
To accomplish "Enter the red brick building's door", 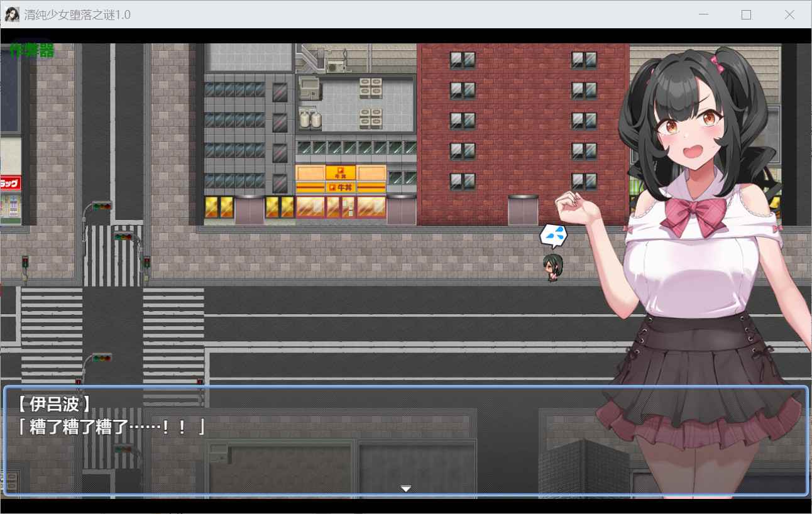I will pos(523,211).
